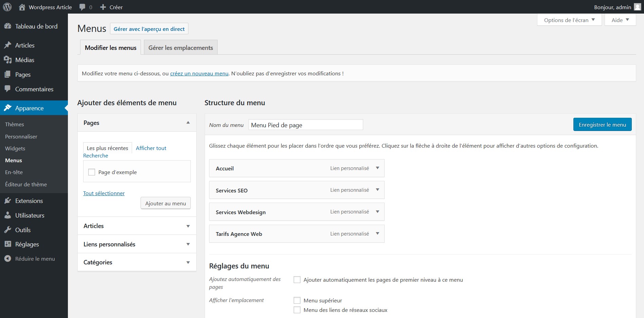This screenshot has height=318, width=644.
Task: Click the Wordpress Article site name
Action: 50,7
